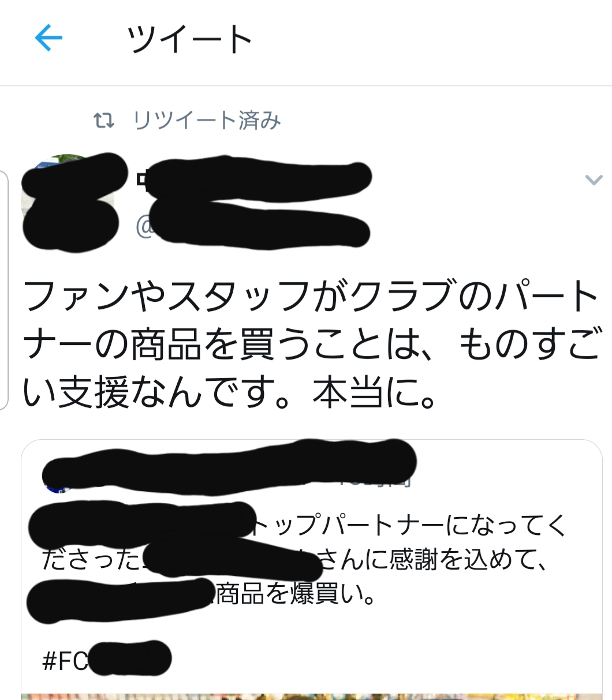Open the quoted tweet card

pos(312,570)
